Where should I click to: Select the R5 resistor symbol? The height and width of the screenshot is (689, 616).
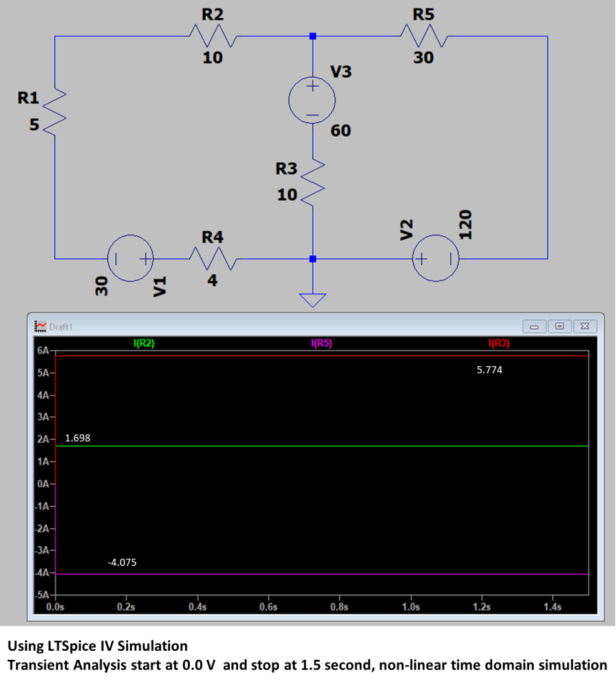tap(424, 36)
